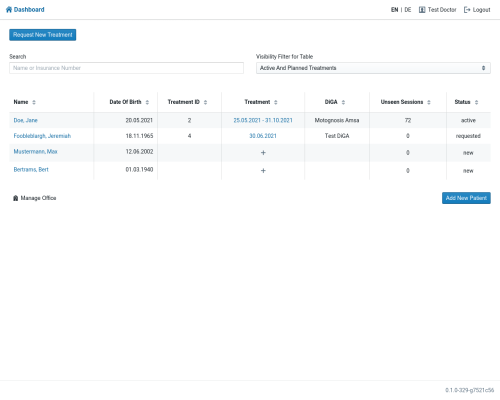500x400 pixels.
Task: Open patient Doe, Jane link
Action: (25, 120)
